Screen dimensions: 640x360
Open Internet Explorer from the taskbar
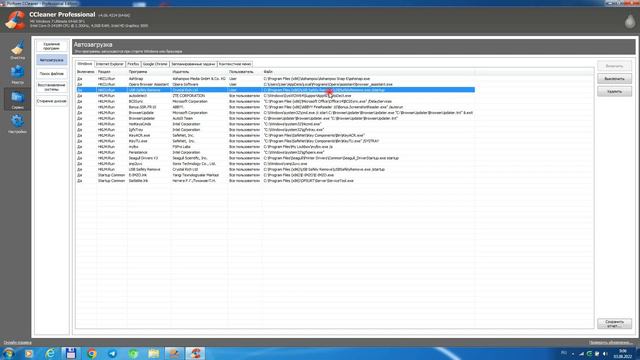pos(50,353)
